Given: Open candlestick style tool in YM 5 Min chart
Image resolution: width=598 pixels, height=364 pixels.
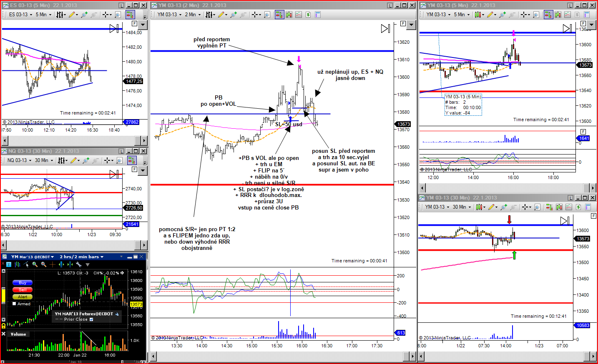Looking at the screenshot, I should point(478,15).
